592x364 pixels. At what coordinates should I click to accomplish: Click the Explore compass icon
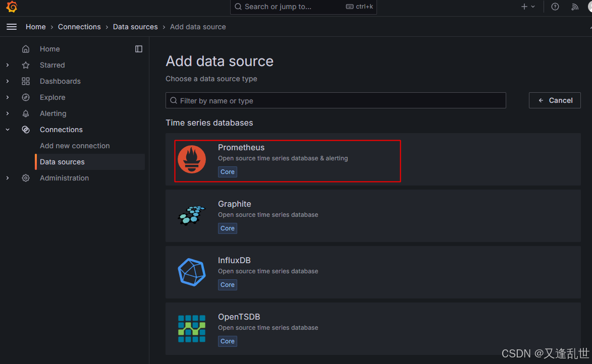(26, 97)
